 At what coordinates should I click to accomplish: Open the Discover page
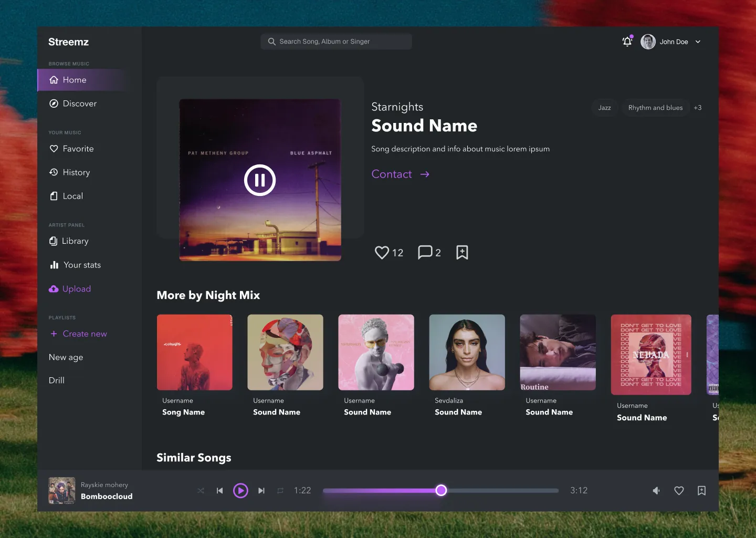73,104
